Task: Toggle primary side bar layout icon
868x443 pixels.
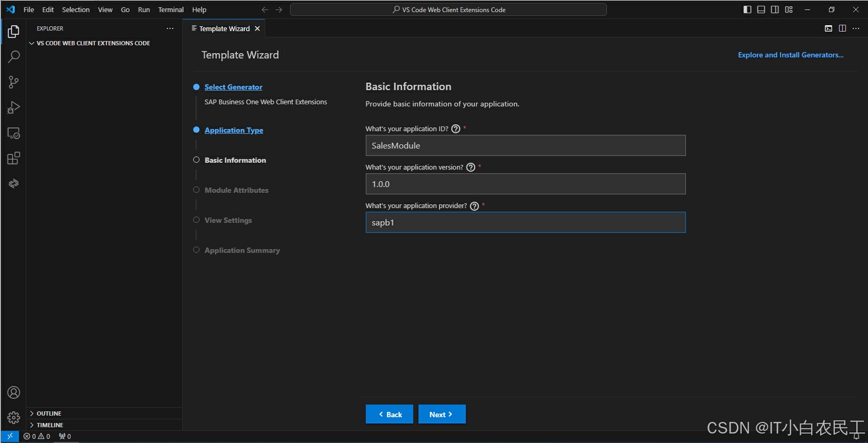Action: click(747, 9)
